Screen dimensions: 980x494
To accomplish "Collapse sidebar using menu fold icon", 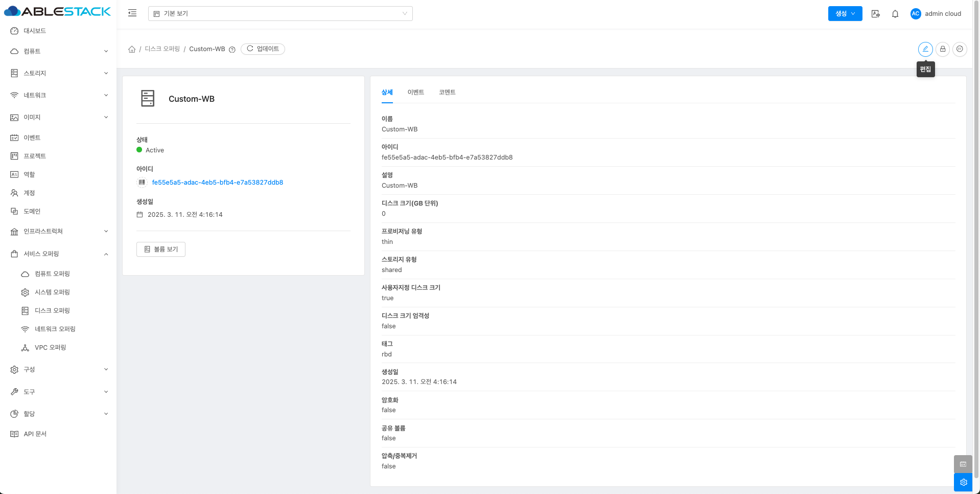I will (132, 13).
